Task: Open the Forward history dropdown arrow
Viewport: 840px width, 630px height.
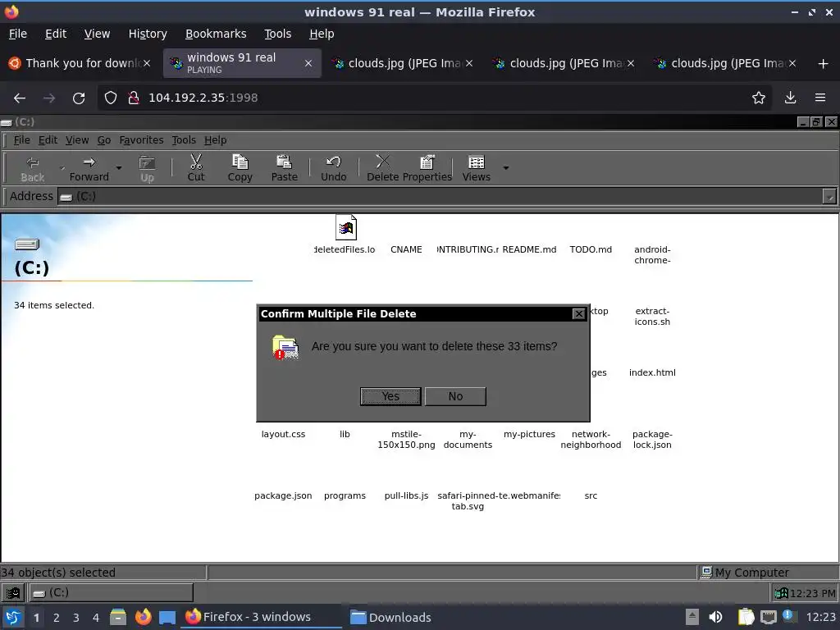Action: pos(119,167)
